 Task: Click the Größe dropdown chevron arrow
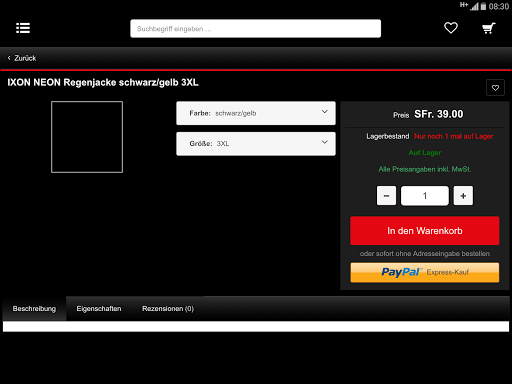(324, 142)
